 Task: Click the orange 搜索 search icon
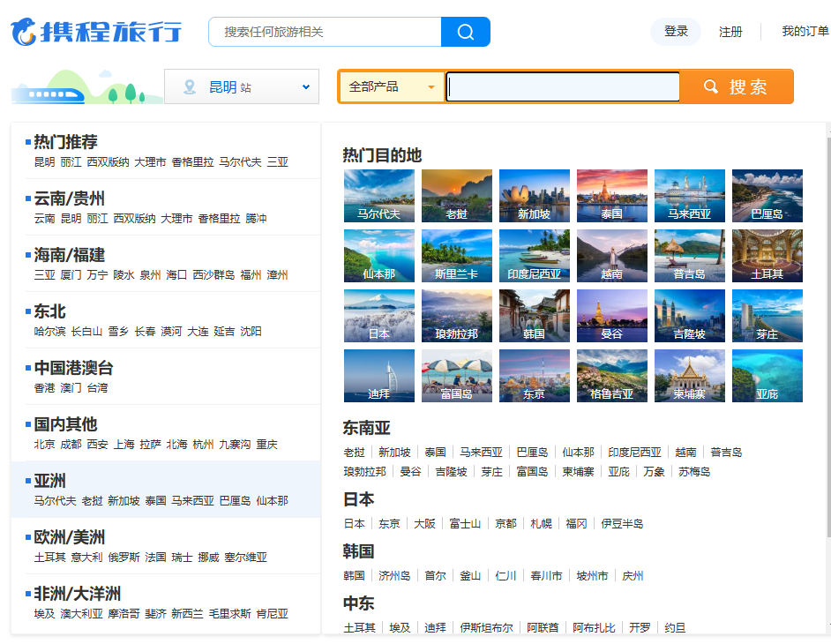coord(710,86)
